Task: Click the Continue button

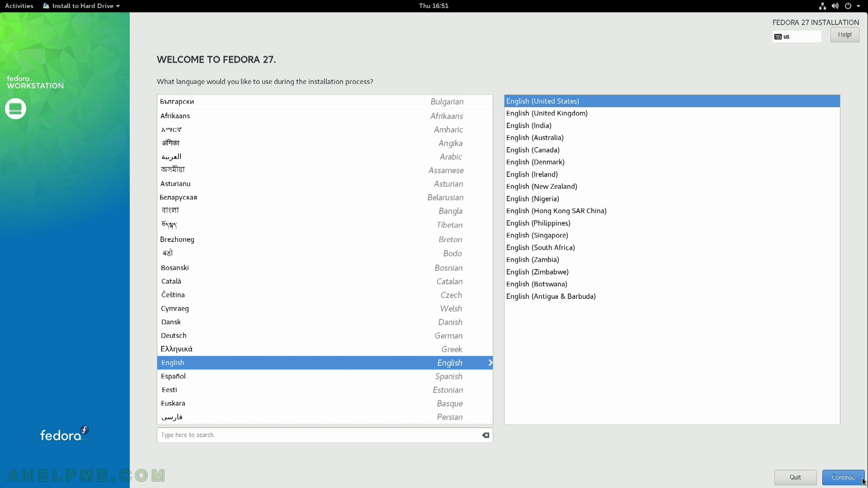Action: coord(843,477)
